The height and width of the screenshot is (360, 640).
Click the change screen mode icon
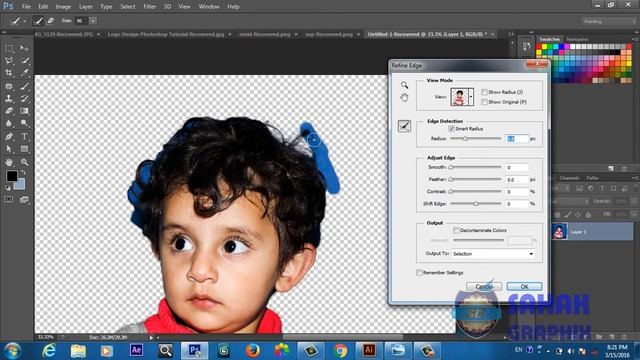coord(24,199)
